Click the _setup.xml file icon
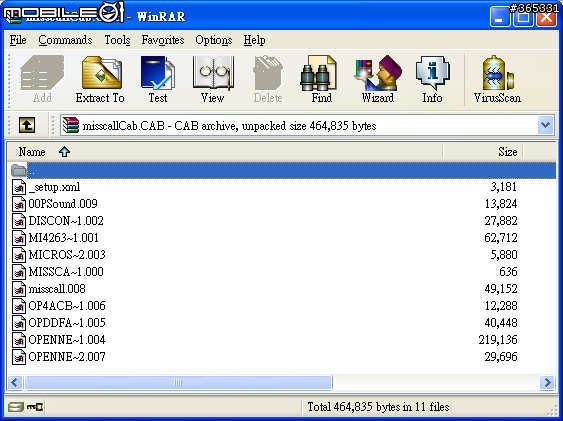Image resolution: width=563 pixels, height=421 pixels. point(19,187)
